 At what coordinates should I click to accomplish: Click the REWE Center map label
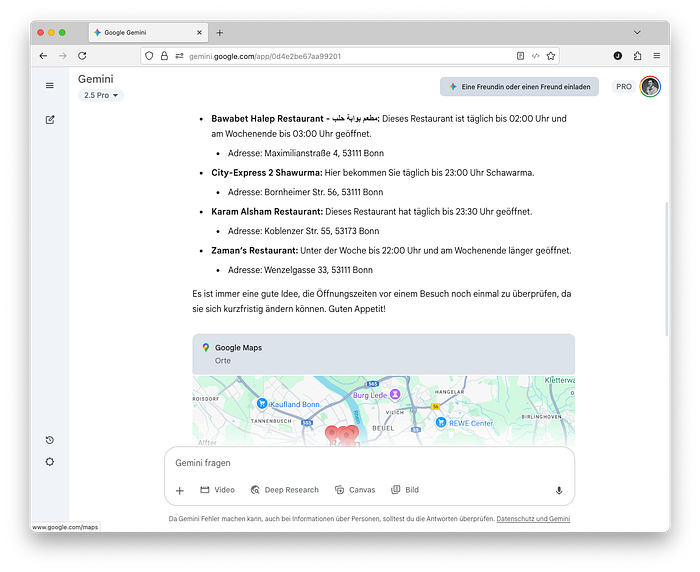coord(471,423)
